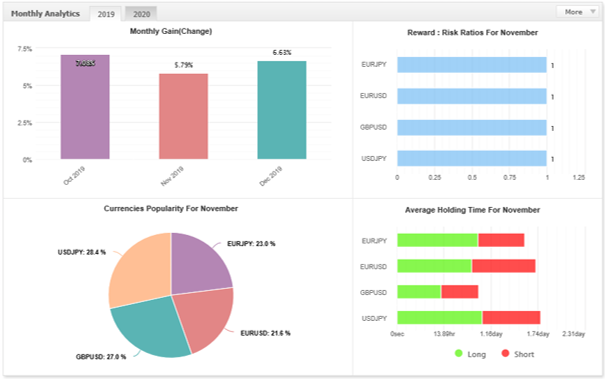Select the EURJPY purple pie slice

[197, 266]
